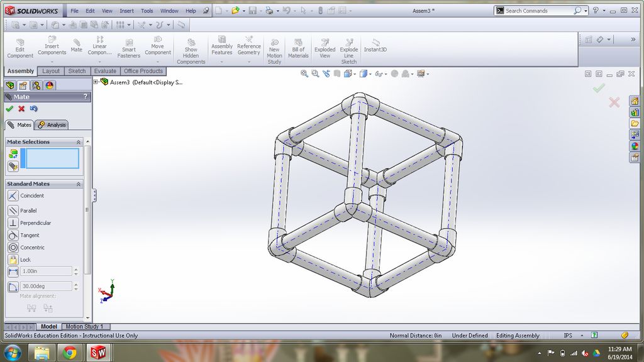Click the Tangent mate icon
Image resolution: width=644 pixels, height=362 pixels.
(x=13, y=235)
